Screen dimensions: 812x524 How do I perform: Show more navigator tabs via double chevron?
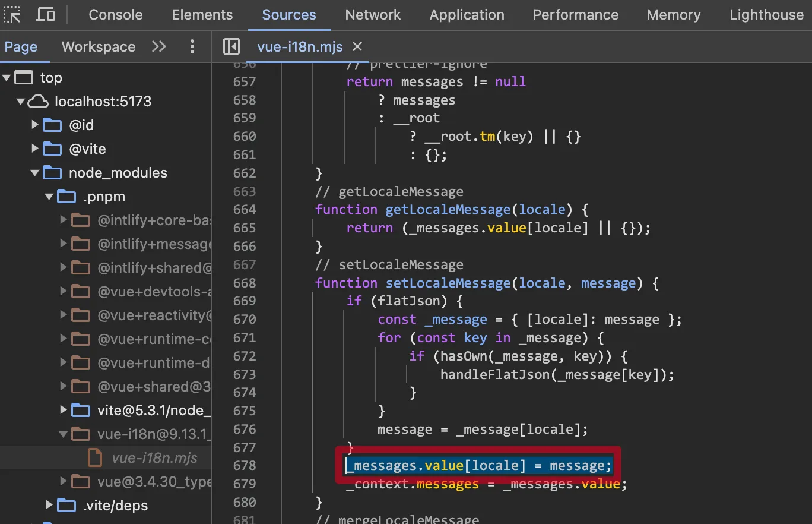pos(159,46)
